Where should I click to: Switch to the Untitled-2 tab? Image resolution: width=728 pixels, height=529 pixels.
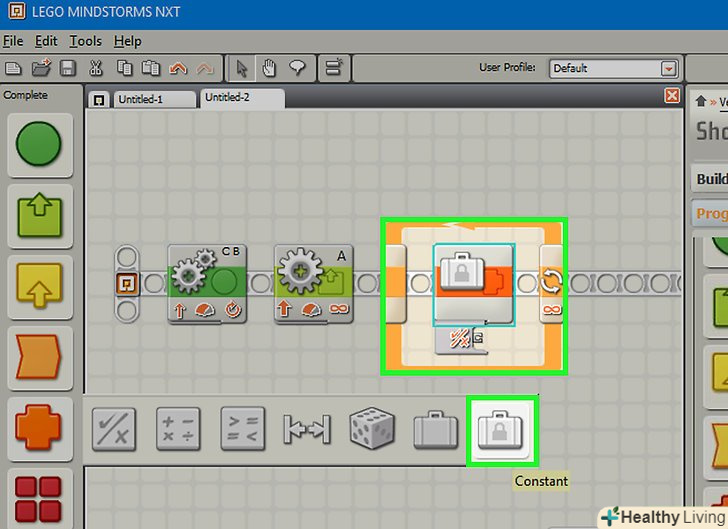[x=242, y=98]
